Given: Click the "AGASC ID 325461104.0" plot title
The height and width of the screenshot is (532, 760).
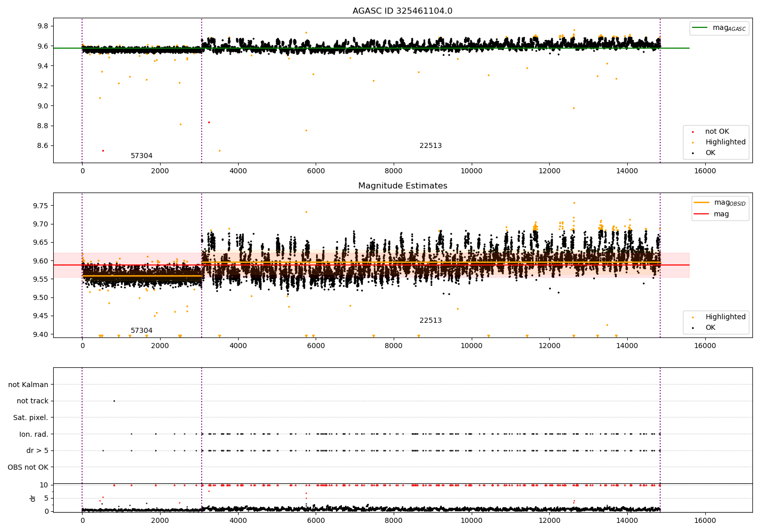Looking at the screenshot, I should (402, 11).
